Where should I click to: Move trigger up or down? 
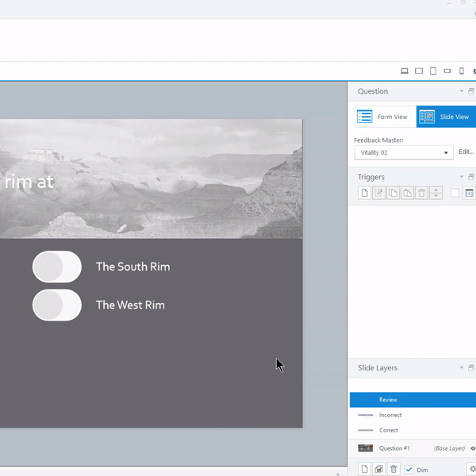(x=436, y=193)
